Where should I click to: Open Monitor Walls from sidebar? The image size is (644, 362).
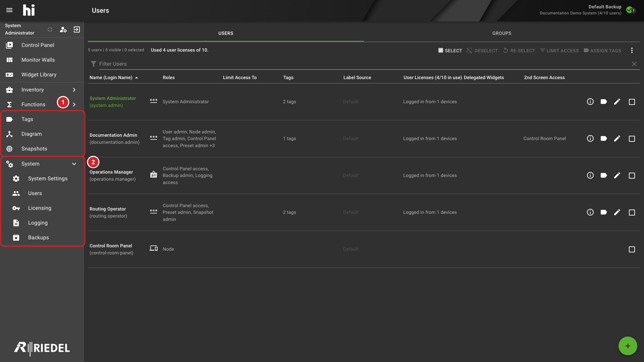[42, 60]
